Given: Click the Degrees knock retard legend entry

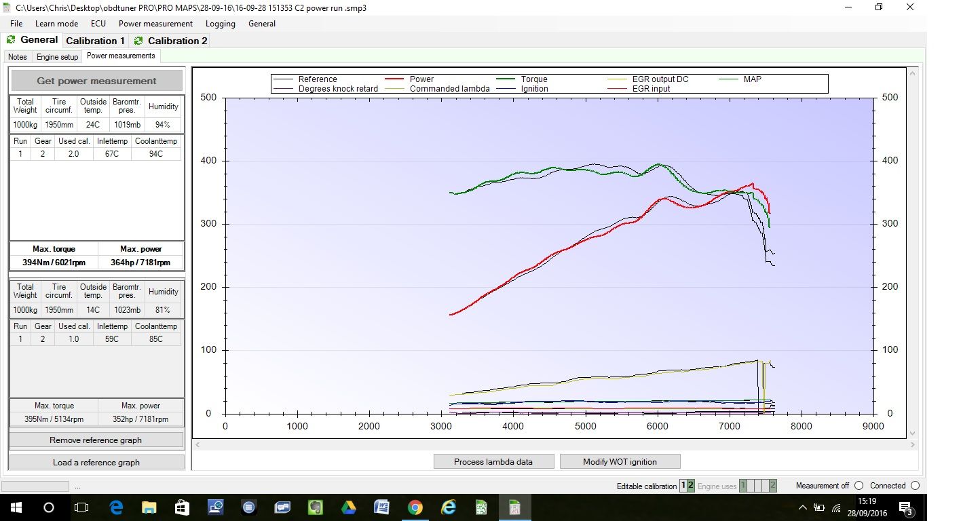Looking at the screenshot, I should [x=326, y=89].
